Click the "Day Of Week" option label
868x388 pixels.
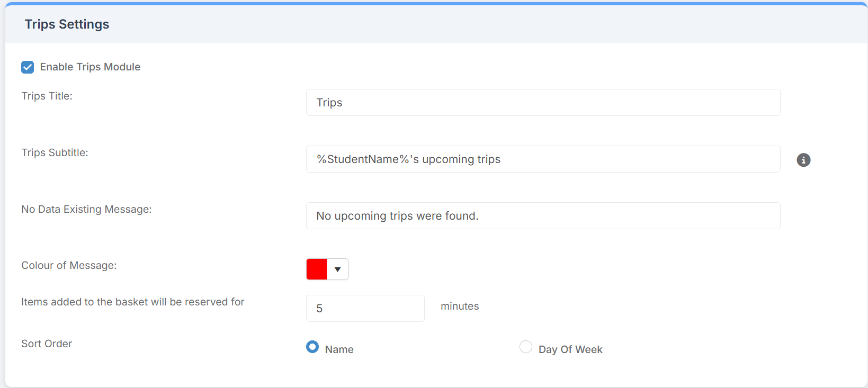click(x=570, y=349)
